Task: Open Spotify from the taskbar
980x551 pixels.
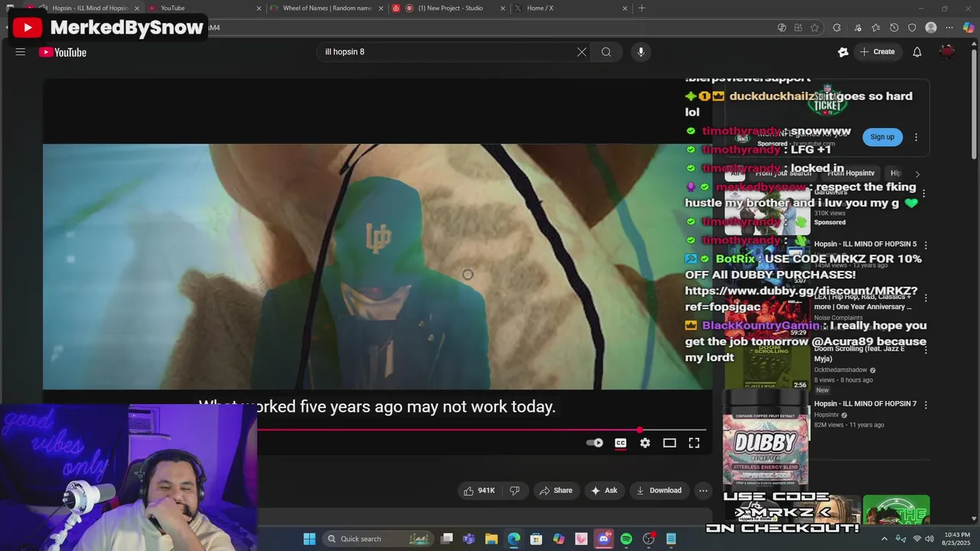Action: click(x=626, y=539)
